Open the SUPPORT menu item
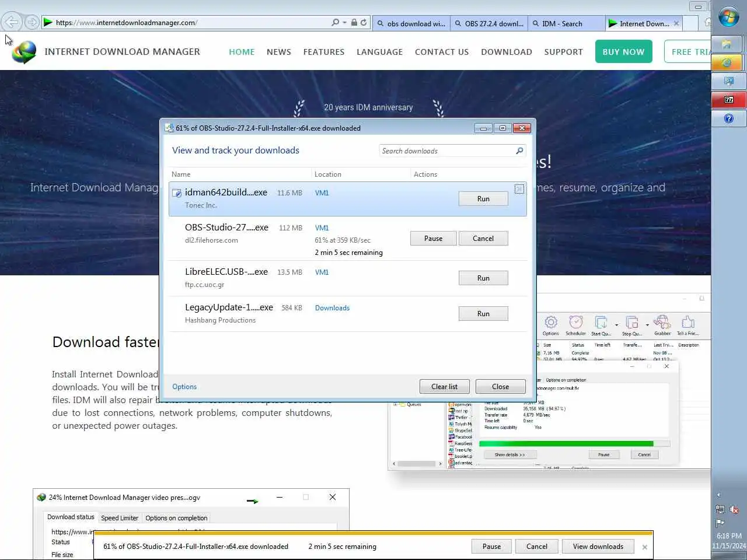The image size is (747, 560). click(564, 52)
